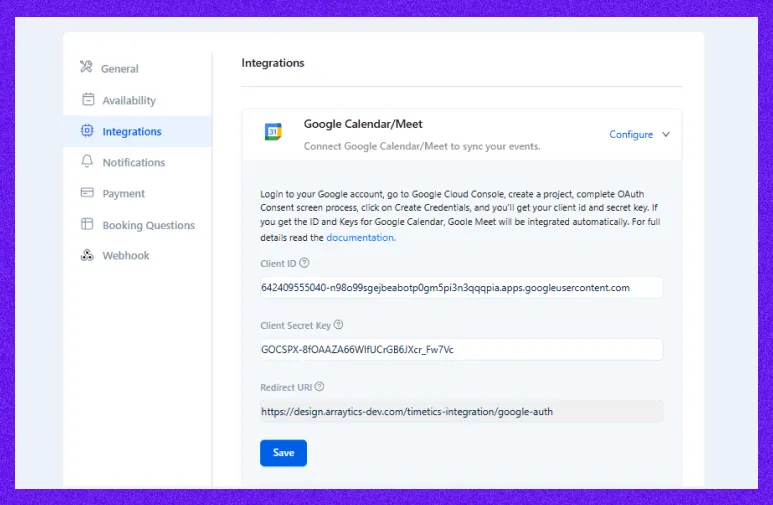Click the help icon beside Client ID

point(304,263)
